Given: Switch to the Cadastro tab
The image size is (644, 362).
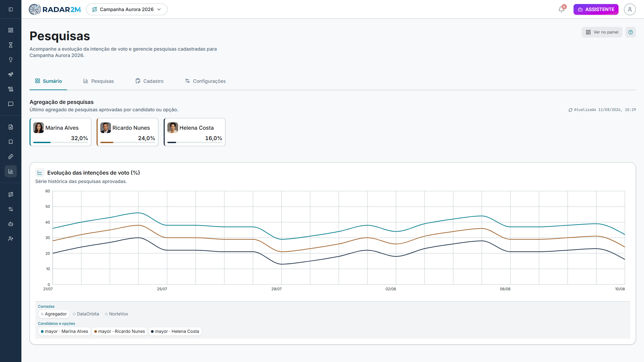Looking at the screenshot, I should [150, 81].
